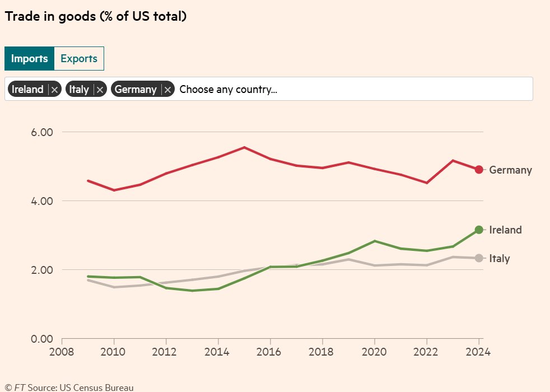Image resolution: width=550 pixels, height=392 pixels.
Task: Click the green Ireland endpoint marker
Action: pyautogui.click(x=479, y=230)
